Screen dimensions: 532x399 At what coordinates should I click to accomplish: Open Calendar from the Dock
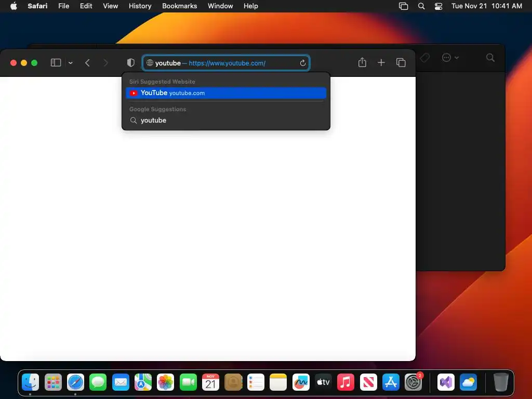click(210, 382)
